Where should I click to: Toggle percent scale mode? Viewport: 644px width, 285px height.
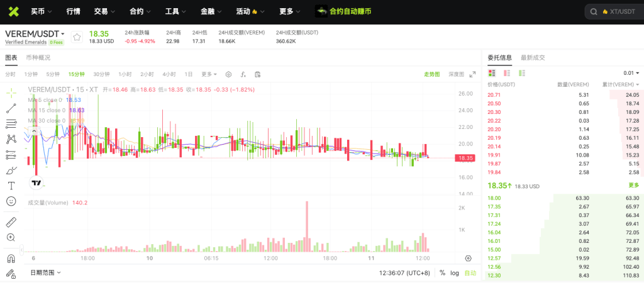(442, 272)
